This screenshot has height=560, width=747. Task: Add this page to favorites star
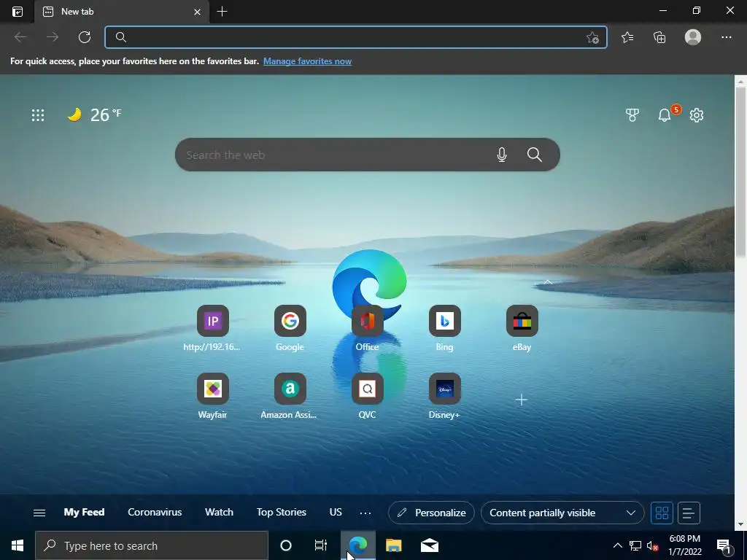point(592,37)
